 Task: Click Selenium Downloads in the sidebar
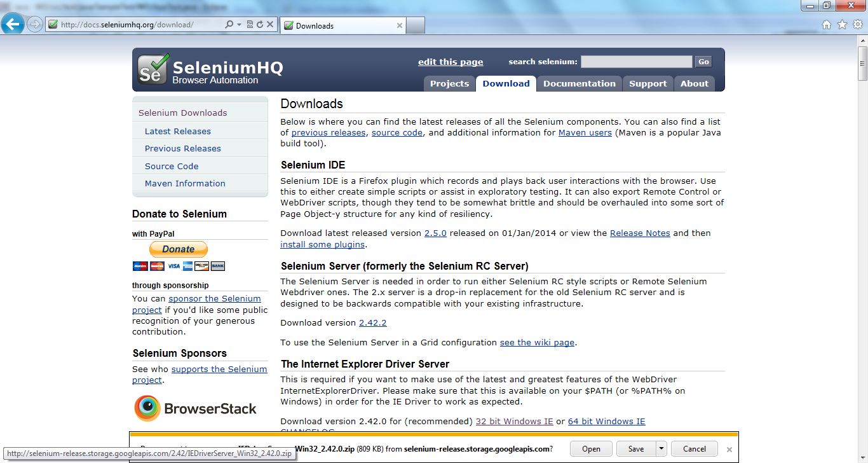182,113
